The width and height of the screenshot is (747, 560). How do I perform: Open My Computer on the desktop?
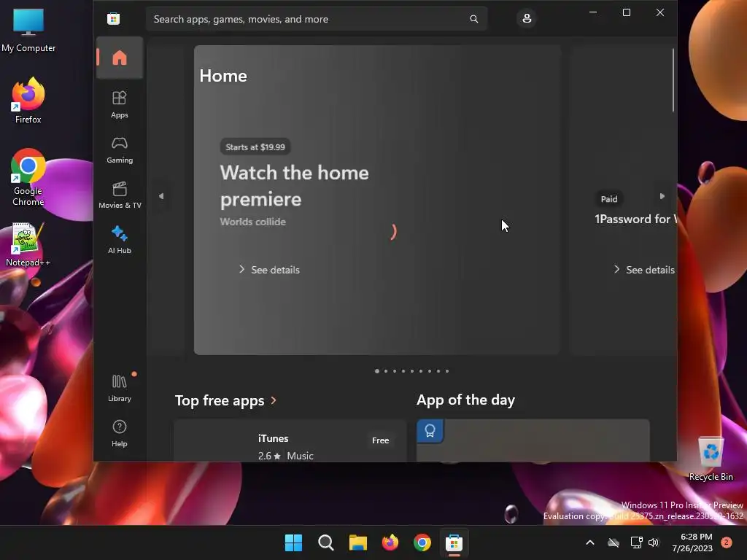click(x=28, y=31)
